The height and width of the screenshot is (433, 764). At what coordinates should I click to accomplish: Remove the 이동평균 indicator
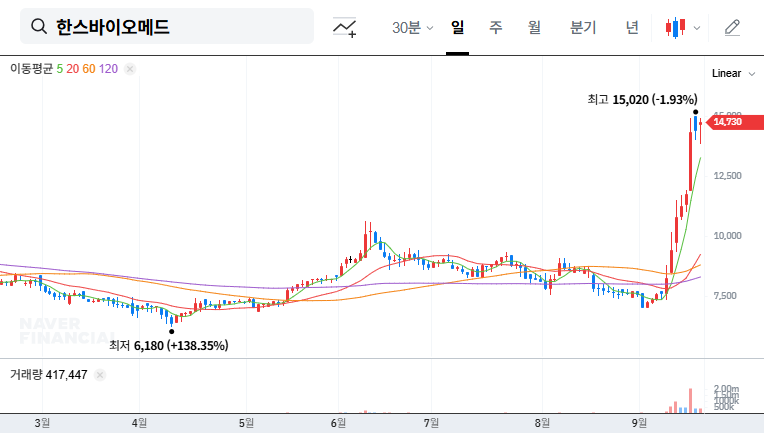point(130,69)
